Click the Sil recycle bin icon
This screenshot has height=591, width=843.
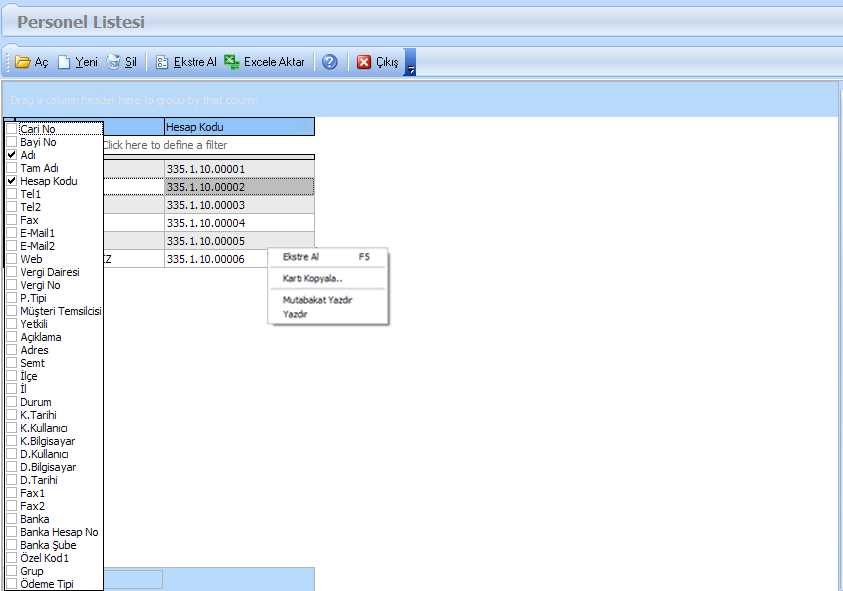click(114, 62)
